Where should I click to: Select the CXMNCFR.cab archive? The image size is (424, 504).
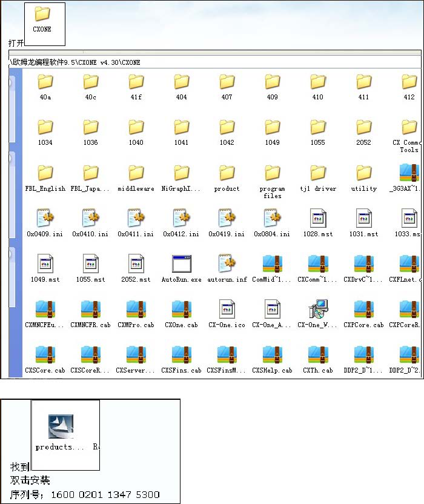click(x=91, y=314)
